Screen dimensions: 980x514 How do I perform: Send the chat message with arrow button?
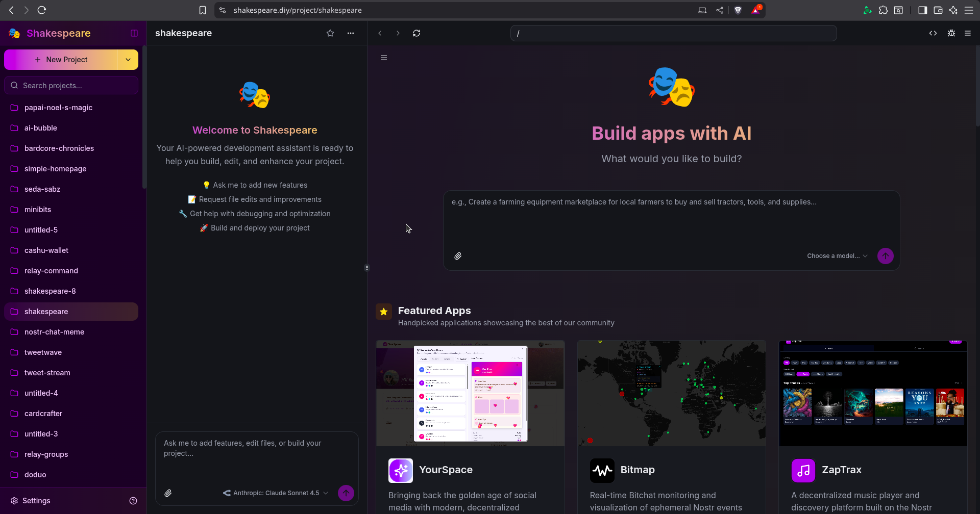tap(346, 493)
